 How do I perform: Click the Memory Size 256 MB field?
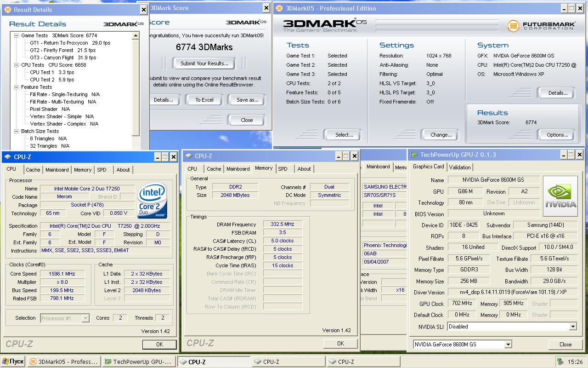468,281
